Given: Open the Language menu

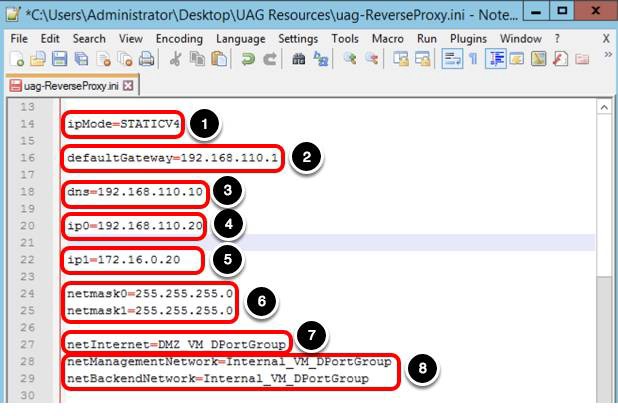Looking at the screenshot, I should (x=241, y=39).
